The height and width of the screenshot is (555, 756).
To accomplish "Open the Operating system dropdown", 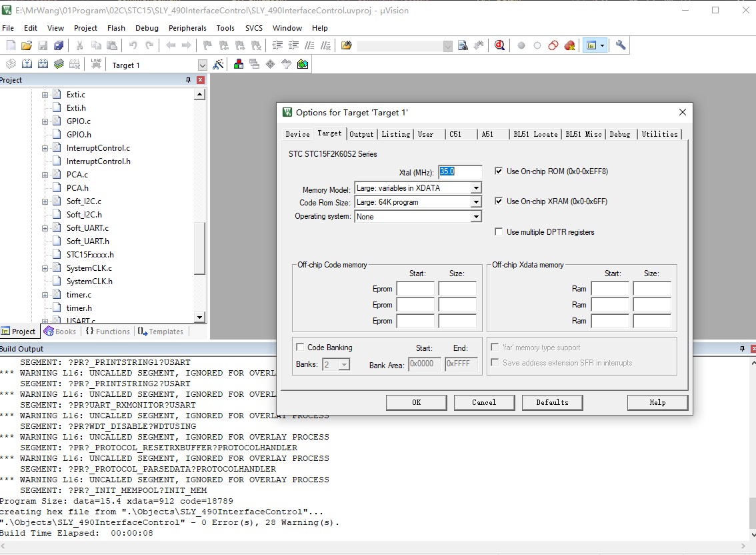I will coord(476,217).
